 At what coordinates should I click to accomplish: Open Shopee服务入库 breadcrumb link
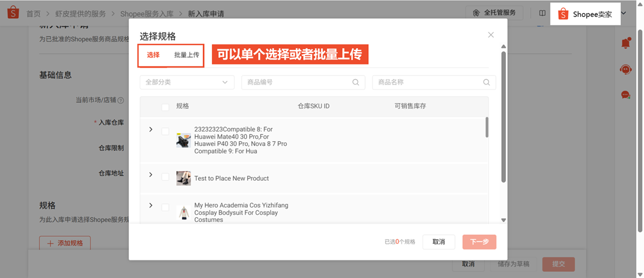[147, 13]
